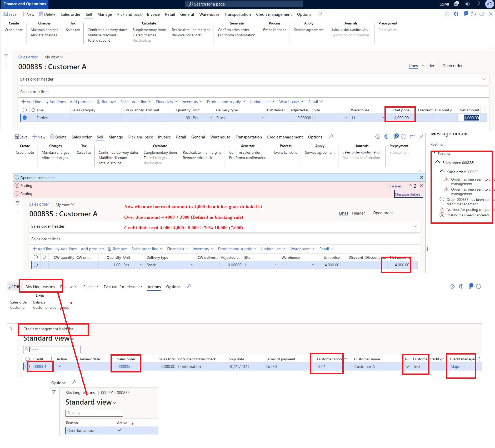The height and width of the screenshot is (448, 495).
Task: Select checkbox for hold record 000001
Action: [28, 366]
